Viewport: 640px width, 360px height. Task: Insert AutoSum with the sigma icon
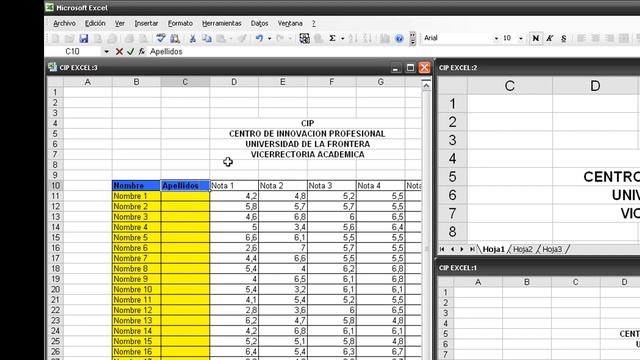[333, 38]
